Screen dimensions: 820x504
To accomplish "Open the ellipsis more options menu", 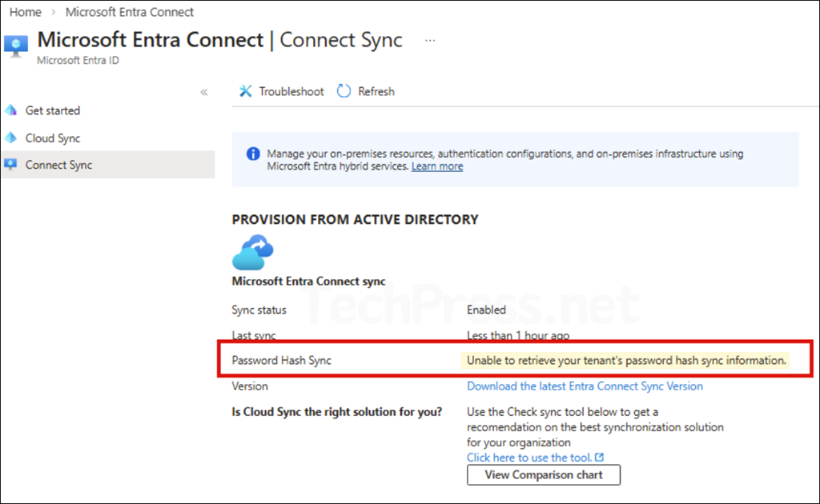I will (x=430, y=40).
